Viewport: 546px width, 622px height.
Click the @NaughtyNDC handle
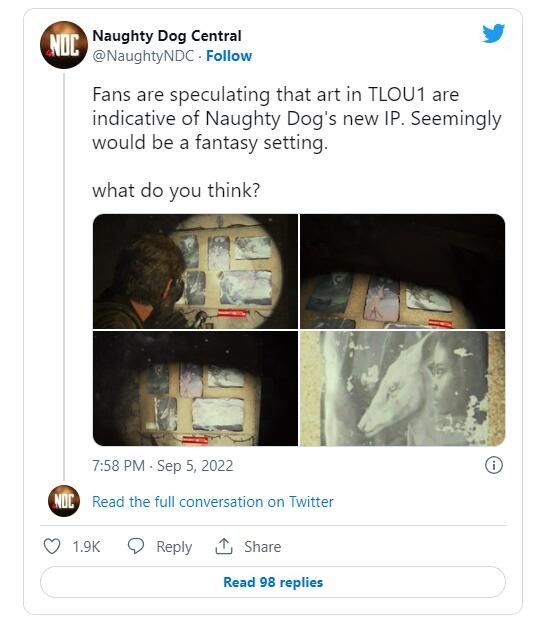143,56
